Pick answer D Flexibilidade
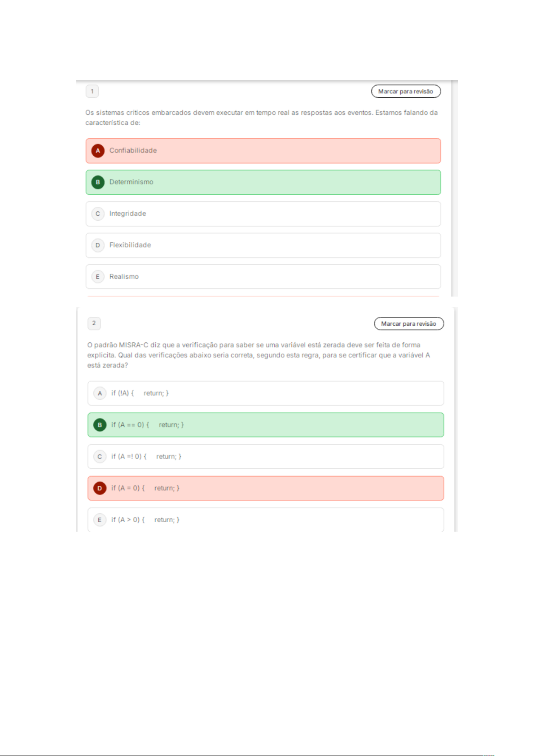The width and height of the screenshot is (535, 756). (x=263, y=245)
